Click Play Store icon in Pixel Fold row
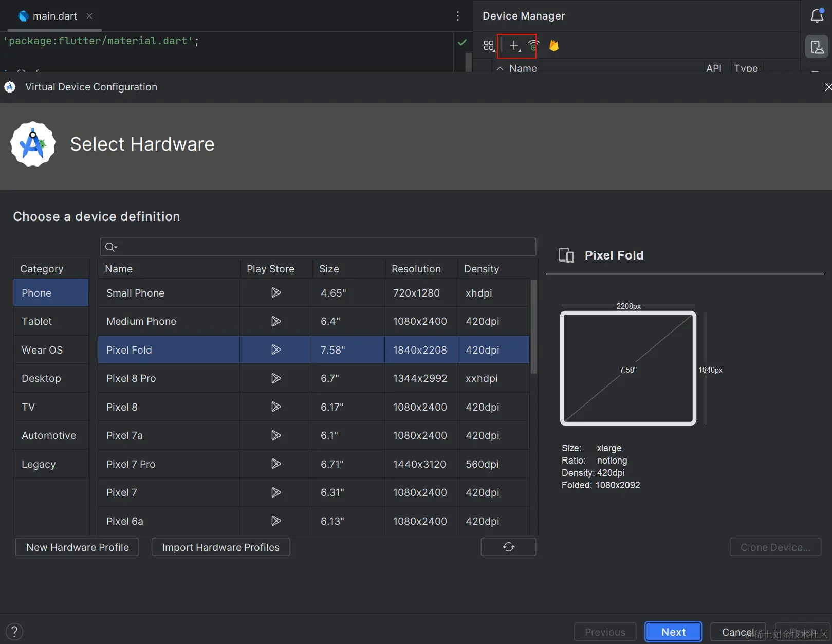Image resolution: width=832 pixels, height=644 pixels. (x=276, y=349)
